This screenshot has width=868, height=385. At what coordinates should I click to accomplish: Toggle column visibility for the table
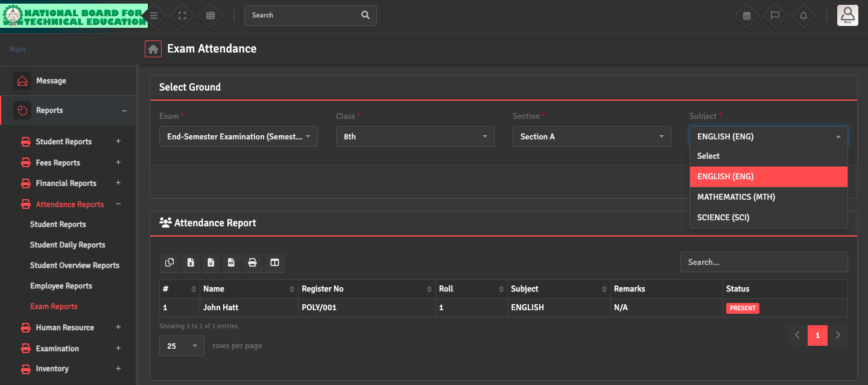274,262
